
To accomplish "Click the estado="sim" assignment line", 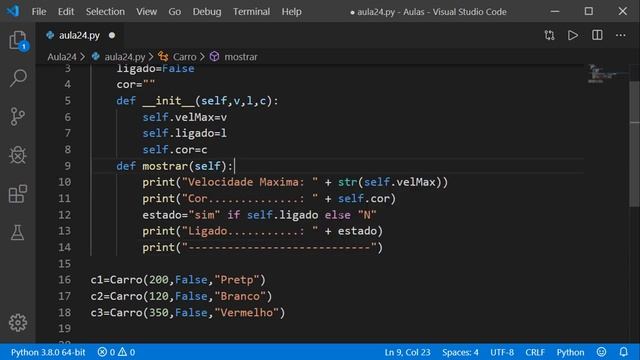I will 259,215.
